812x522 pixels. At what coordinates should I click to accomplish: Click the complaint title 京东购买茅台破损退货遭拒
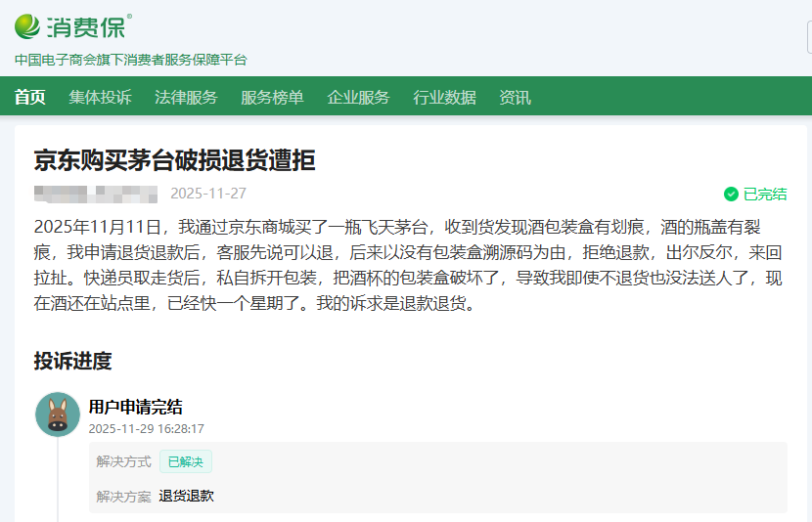coord(174,160)
